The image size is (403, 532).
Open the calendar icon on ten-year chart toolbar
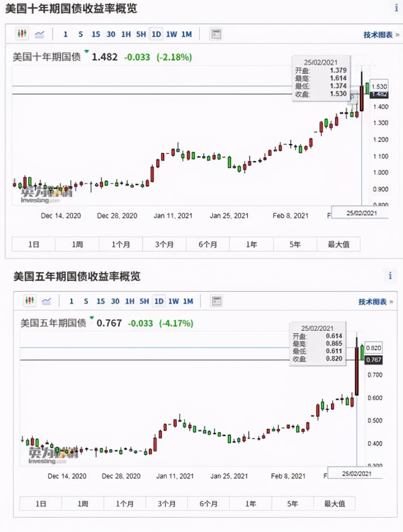tap(216, 34)
